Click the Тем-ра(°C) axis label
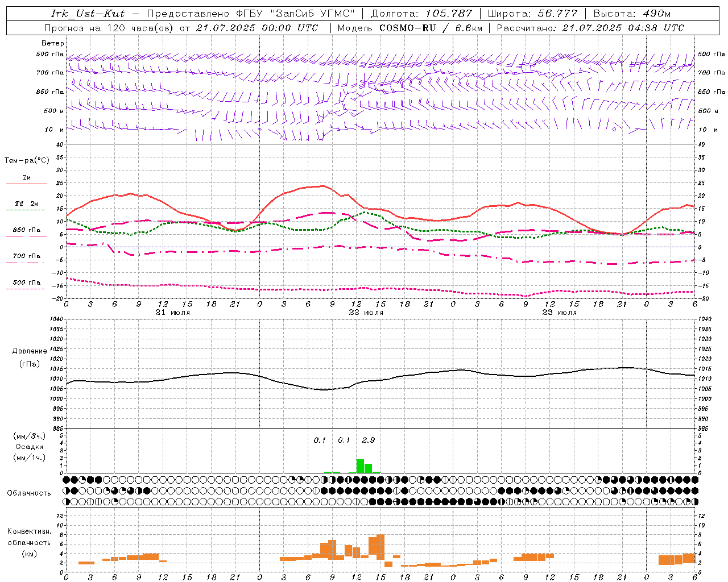This screenshot has height=582, width=728. coord(27,161)
